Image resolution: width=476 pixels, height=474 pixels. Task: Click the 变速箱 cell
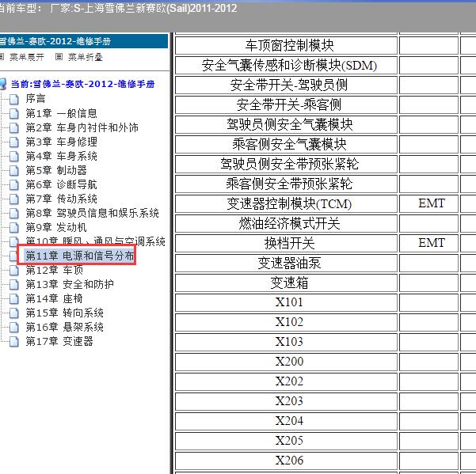coord(286,283)
